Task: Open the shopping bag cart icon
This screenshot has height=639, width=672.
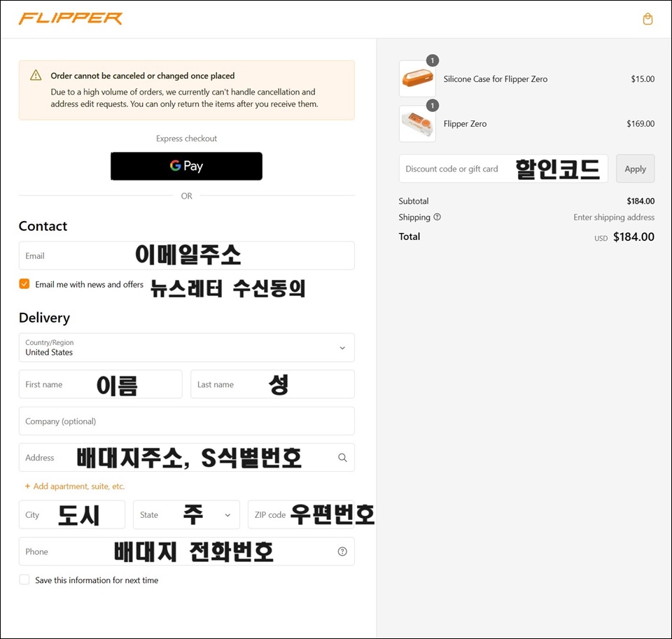Action: click(647, 19)
